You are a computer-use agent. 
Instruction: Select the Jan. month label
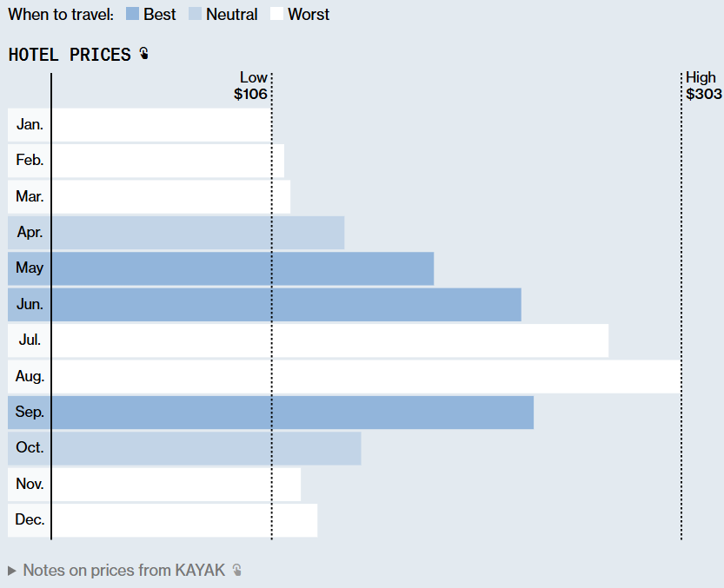(x=30, y=125)
